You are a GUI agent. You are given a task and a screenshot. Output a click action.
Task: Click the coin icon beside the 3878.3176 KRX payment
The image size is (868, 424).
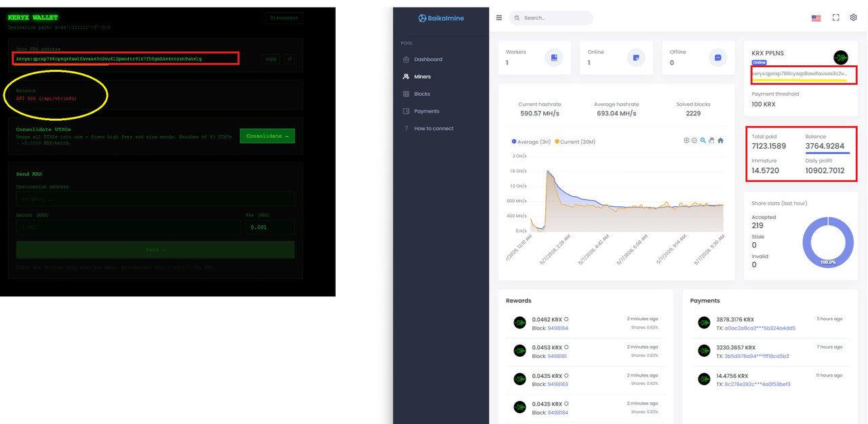pyautogui.click(x=704, y=323)
